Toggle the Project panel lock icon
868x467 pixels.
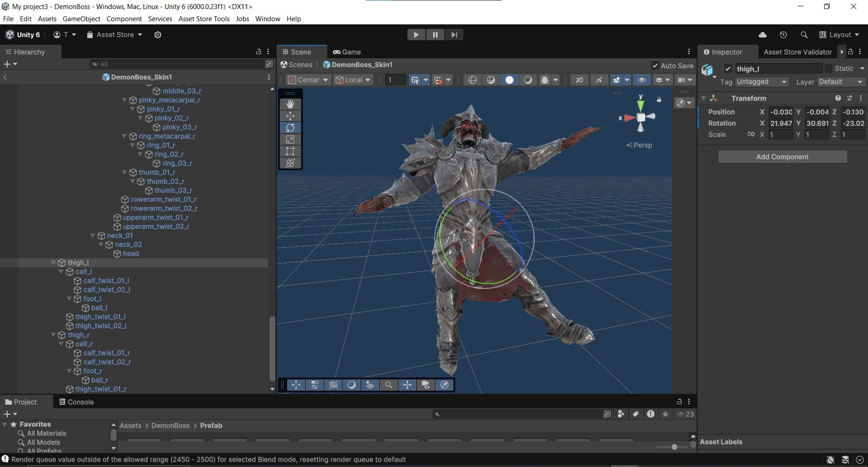pos(679,402)
